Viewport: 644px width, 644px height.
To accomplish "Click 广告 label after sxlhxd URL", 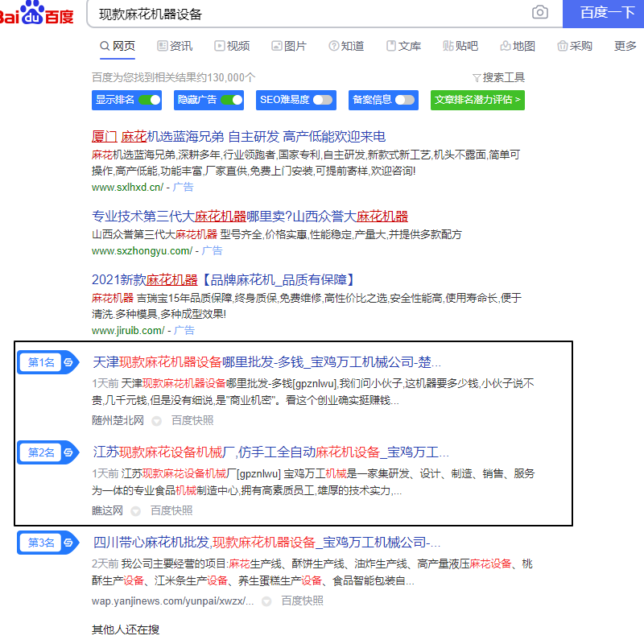I will tap(184, 188).
